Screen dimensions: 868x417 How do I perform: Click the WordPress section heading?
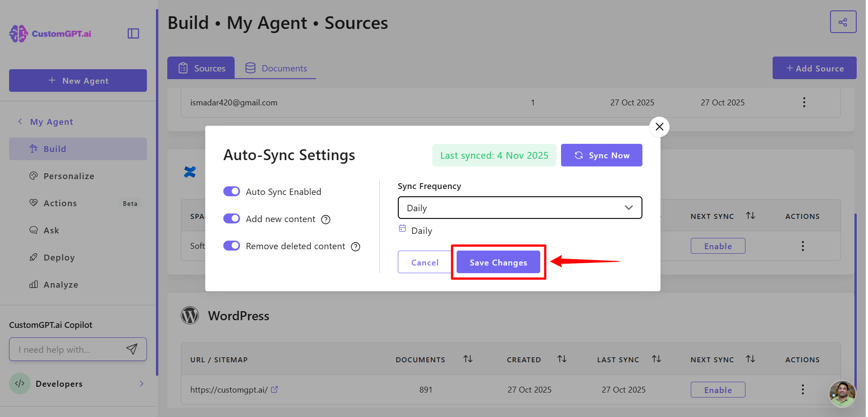239,316
